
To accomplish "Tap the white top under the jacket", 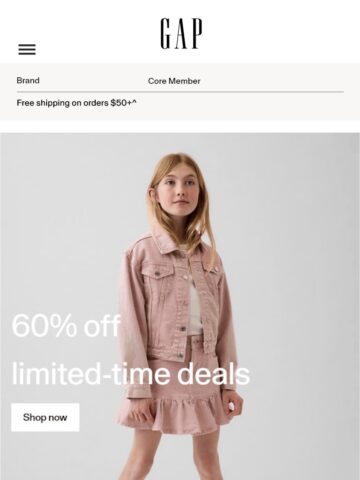I will pos(195,308).
